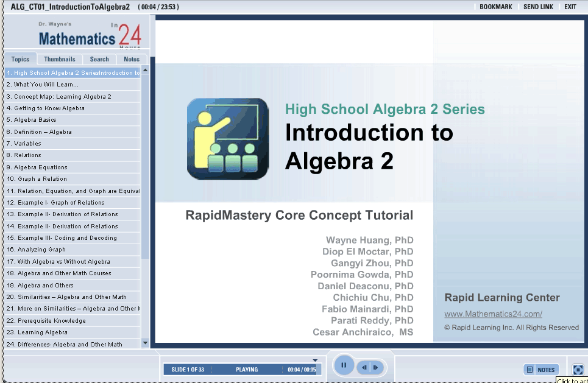Click the previous slide button
The image size is (588, 383).
[x=364, y=367]
